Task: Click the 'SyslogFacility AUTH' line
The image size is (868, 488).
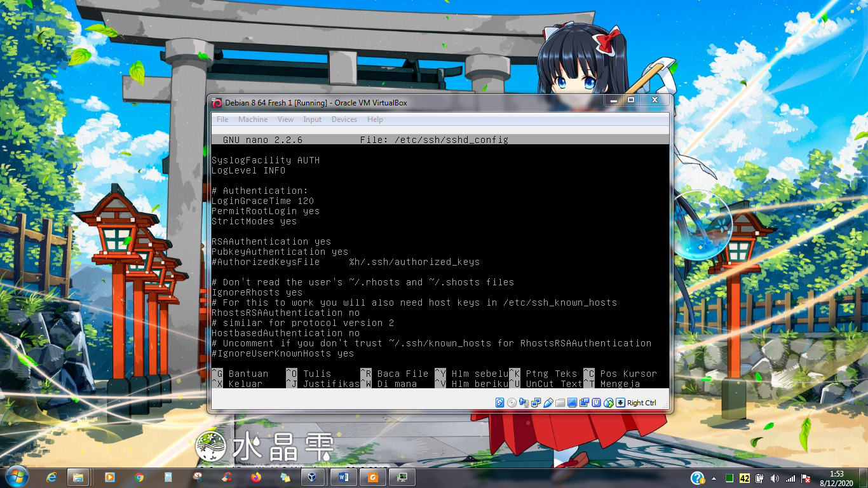Action: coord(266,160)
